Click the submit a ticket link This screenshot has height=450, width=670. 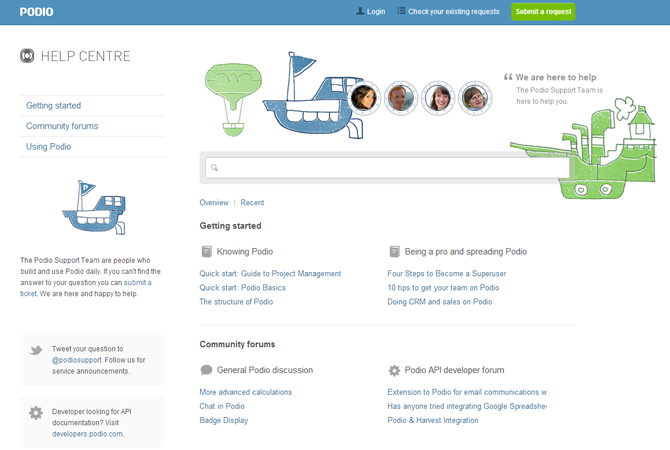point(137,282)
